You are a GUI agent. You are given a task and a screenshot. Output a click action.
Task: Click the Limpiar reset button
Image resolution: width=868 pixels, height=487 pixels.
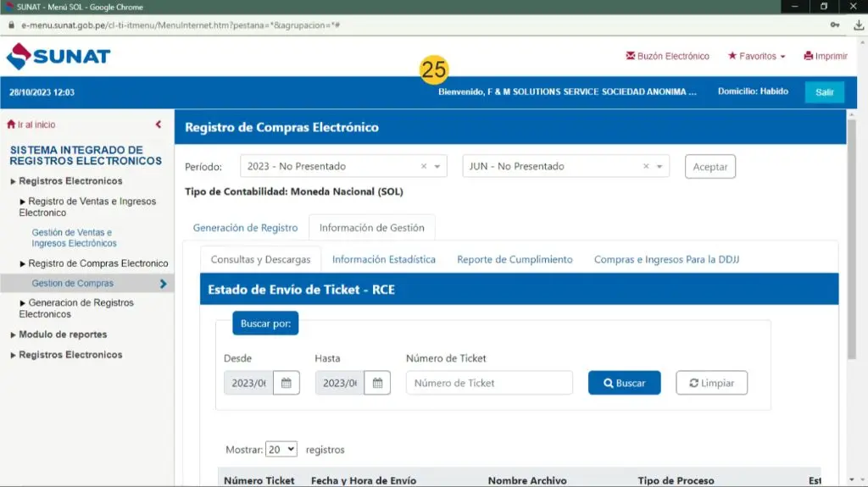point(711,383)
